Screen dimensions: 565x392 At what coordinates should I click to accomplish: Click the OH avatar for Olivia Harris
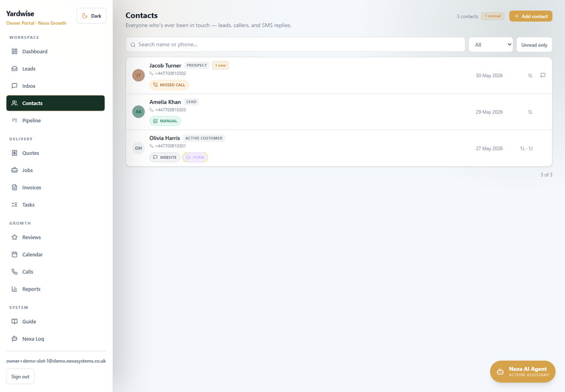tap(139, 148)
